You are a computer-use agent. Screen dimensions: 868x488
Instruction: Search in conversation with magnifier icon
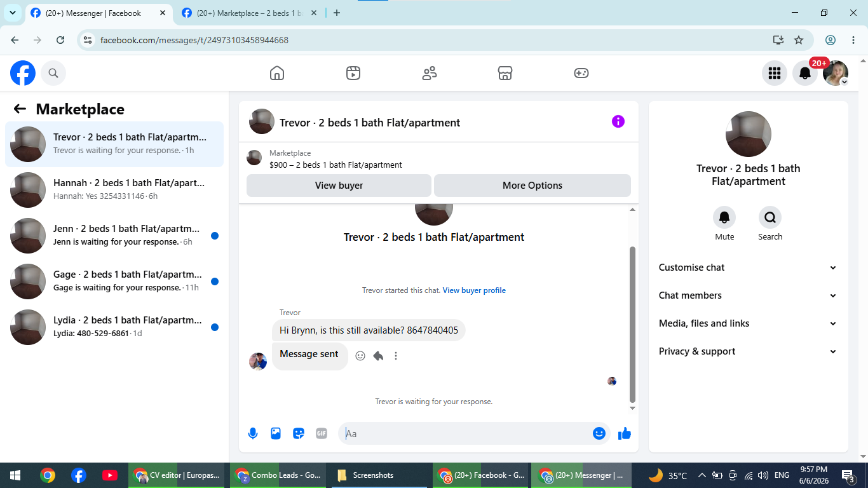pos(770,218)
